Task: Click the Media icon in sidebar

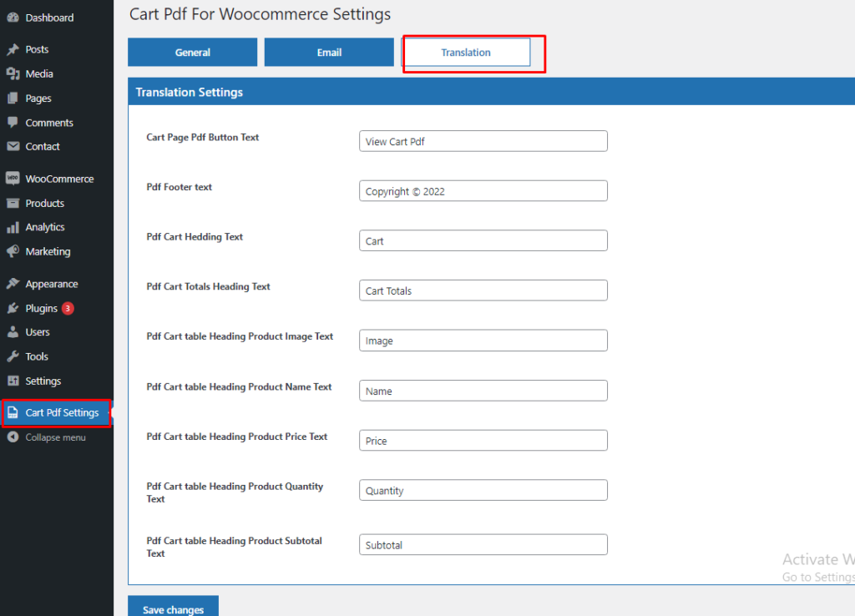Action: [13, 73]
